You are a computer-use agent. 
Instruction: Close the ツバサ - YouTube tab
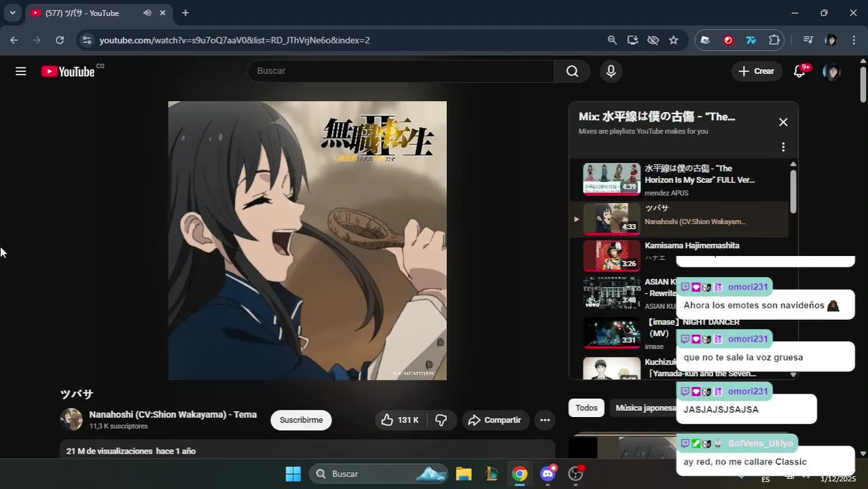pos(163,13)
